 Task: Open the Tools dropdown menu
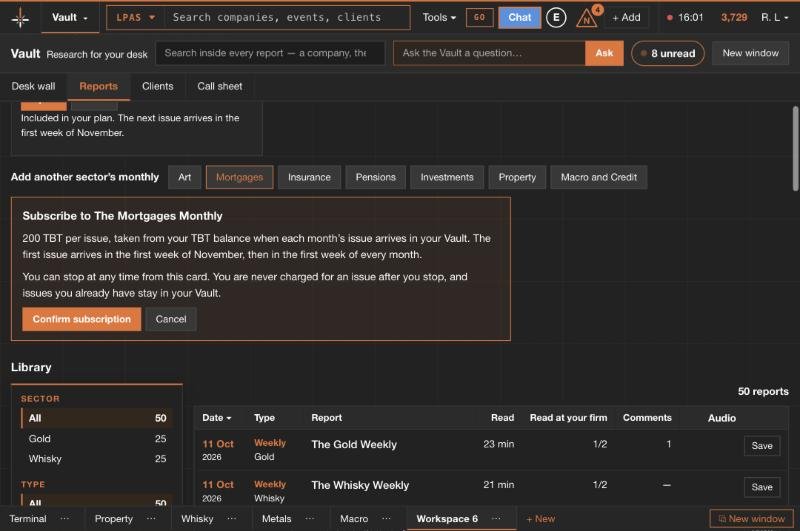tap(439, 18)
